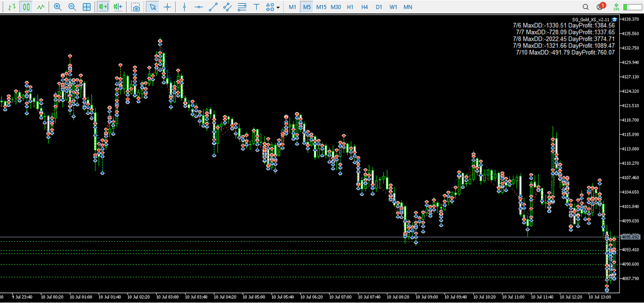Switch chart to bar chart mode

11,7
